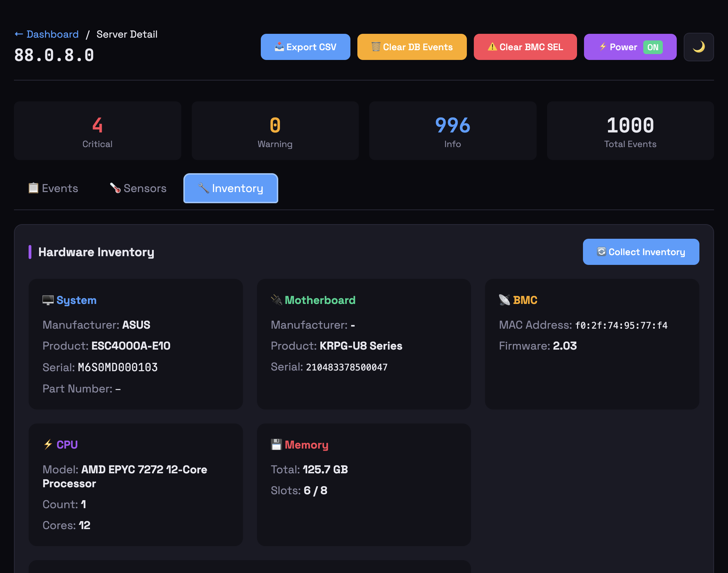Click the Info events count card
Screen dimensions: 728x573
point(453,131)
